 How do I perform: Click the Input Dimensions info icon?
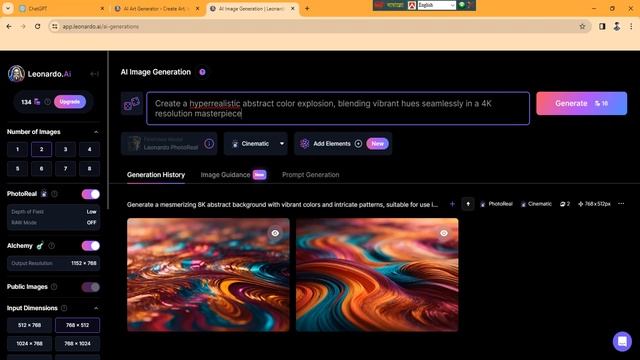click(64, 308)
